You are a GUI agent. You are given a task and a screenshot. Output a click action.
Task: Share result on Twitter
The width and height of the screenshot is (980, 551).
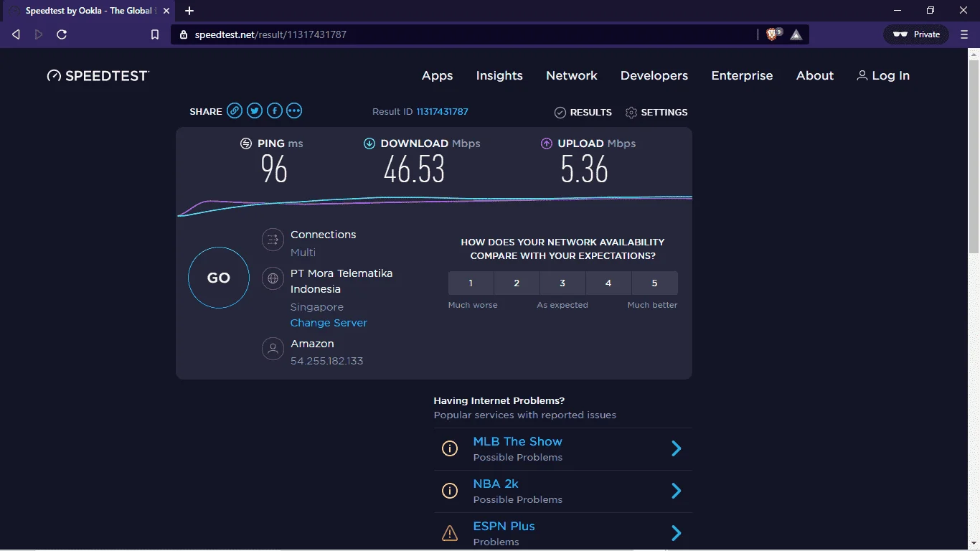(x=255, y=110)
